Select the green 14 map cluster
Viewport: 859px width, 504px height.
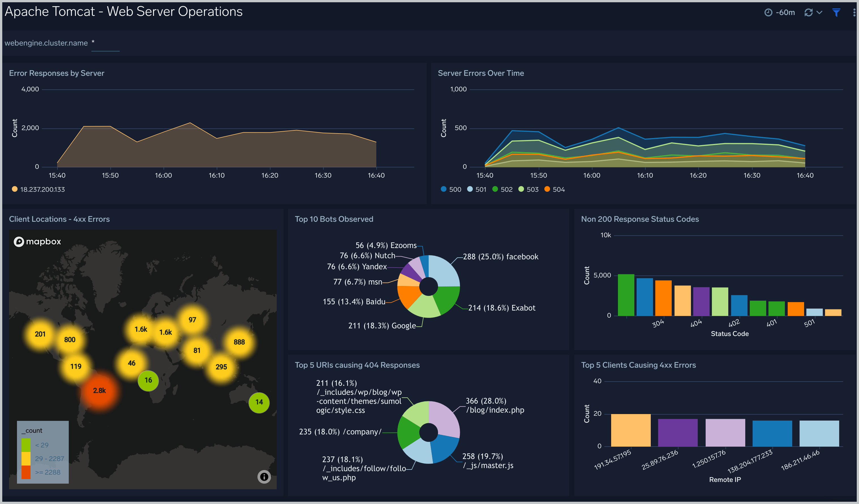point(259,402)
